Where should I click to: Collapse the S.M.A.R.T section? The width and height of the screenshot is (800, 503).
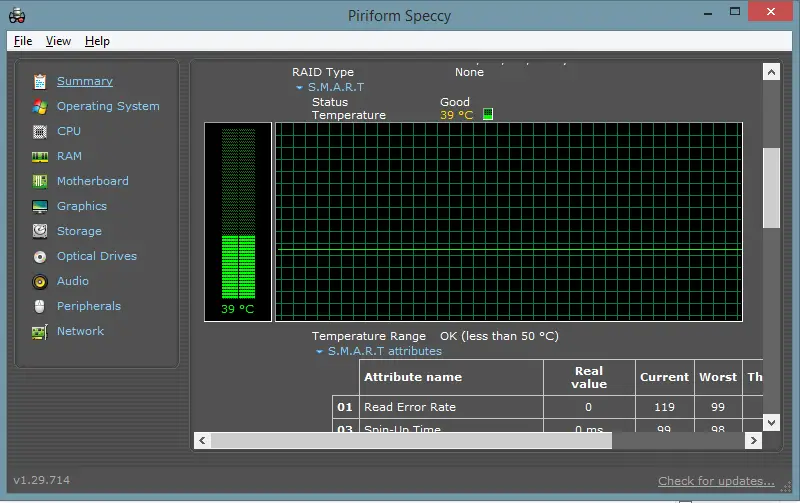(x=299, y=88)
